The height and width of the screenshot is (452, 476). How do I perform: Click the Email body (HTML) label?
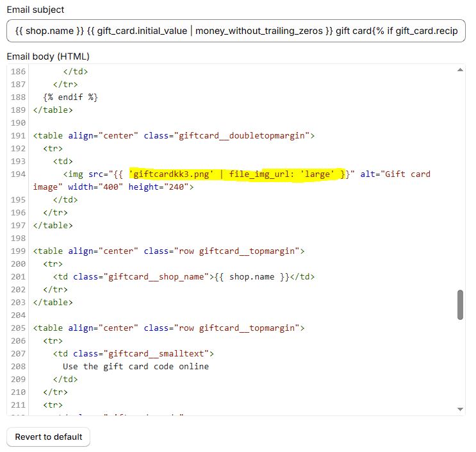[48, 56]
